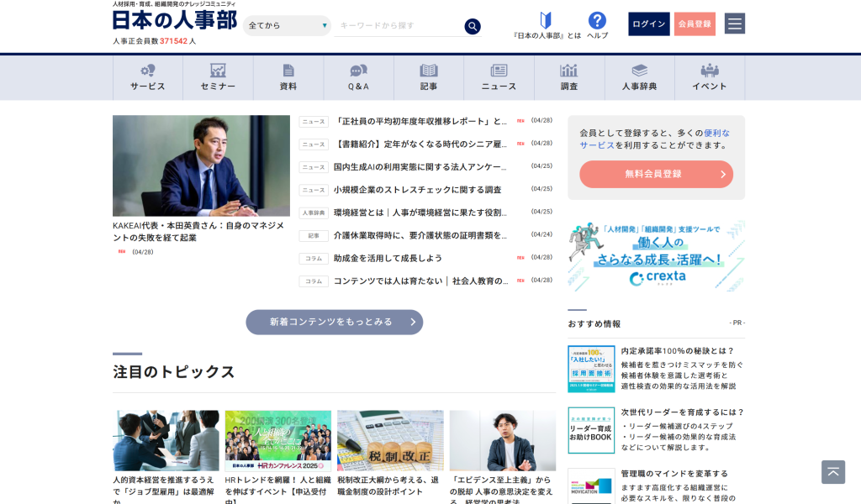Image resolution: width=861 pixels, height=504 pixels.
Task: Open the 国内生成AIの利用実態 news link
Action: [420, 166]
